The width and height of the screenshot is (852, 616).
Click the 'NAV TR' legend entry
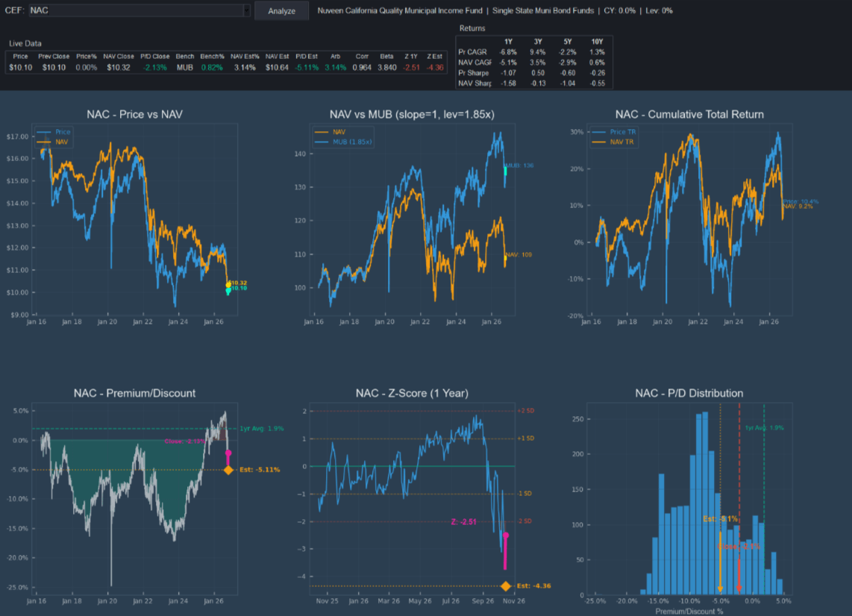(x=613, y=142)
